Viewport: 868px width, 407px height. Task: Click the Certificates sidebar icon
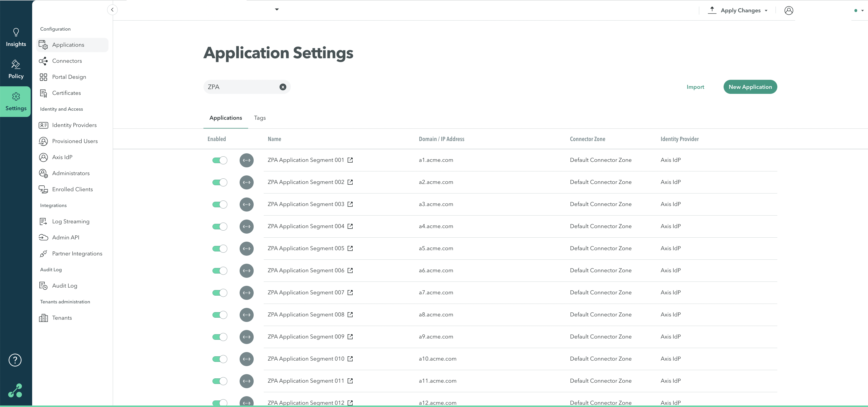(x=43, y=93)
